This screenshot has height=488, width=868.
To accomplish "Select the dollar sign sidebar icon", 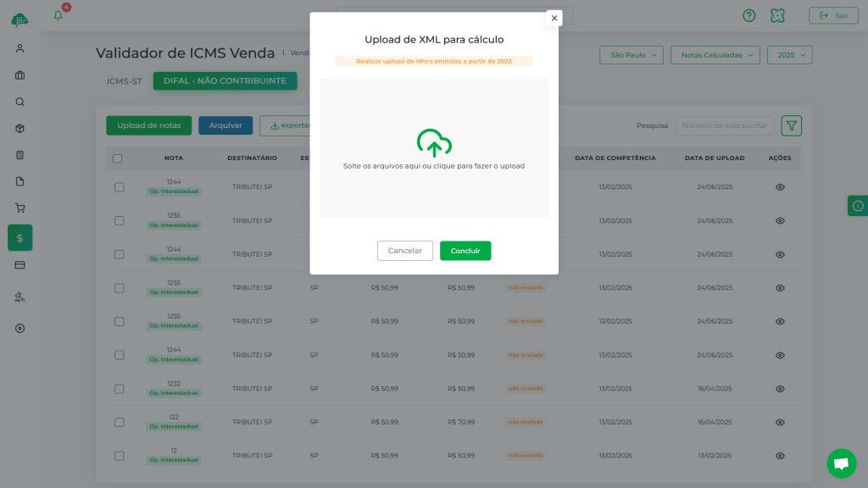I will coord(19,238).
